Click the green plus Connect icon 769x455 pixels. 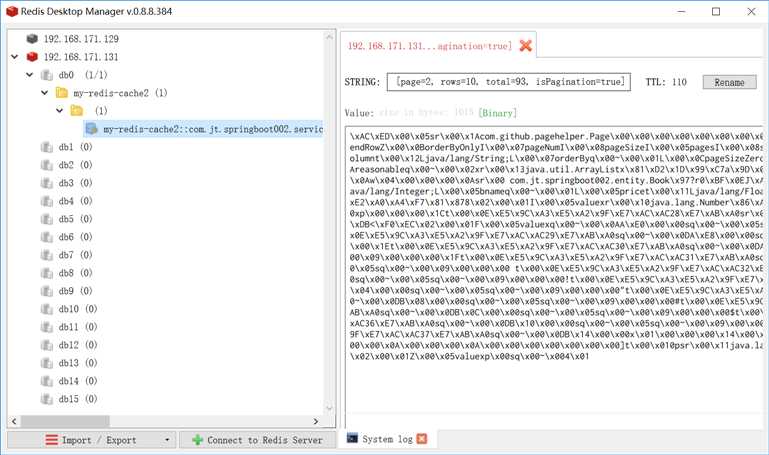tap(198, 440)
